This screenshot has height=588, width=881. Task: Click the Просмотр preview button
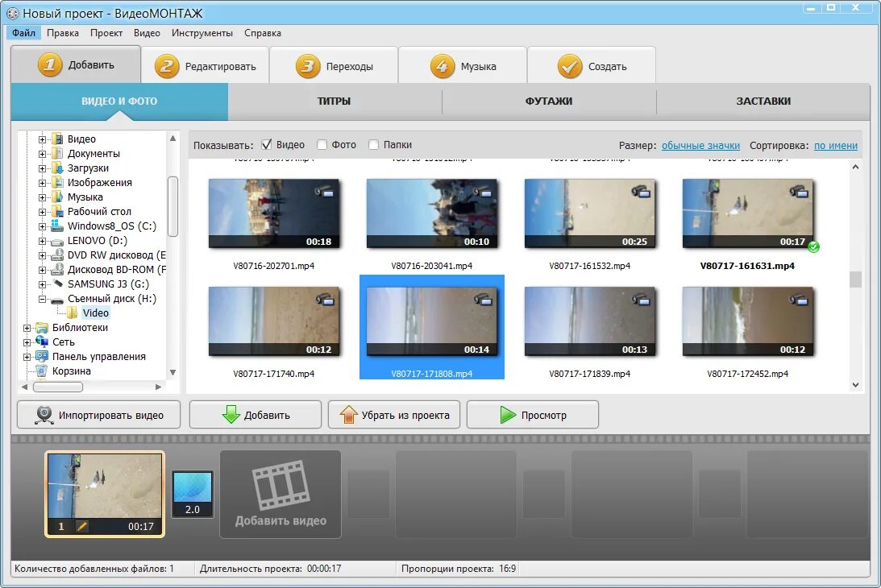click(x=532, y=415)
